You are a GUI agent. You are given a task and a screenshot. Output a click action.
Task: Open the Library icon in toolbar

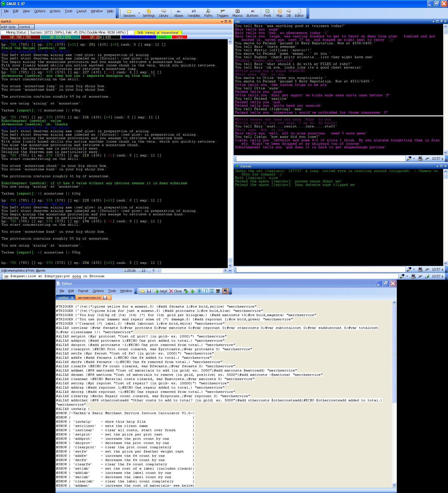163,13
